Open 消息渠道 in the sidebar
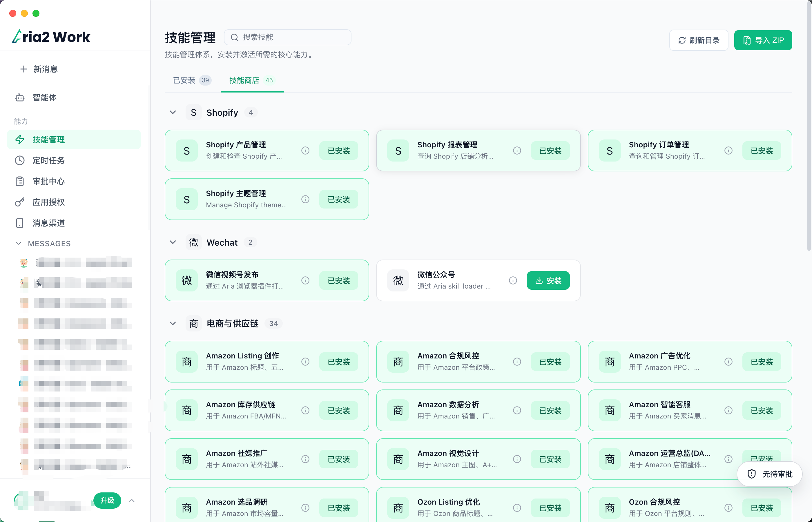 (x=74, y=223)
